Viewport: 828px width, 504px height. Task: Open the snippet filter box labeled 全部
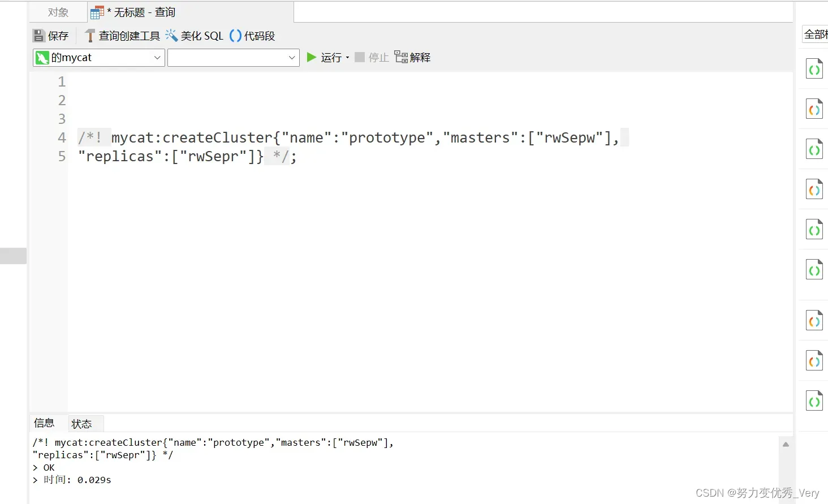pyautogui.click(x=815, y=35)
